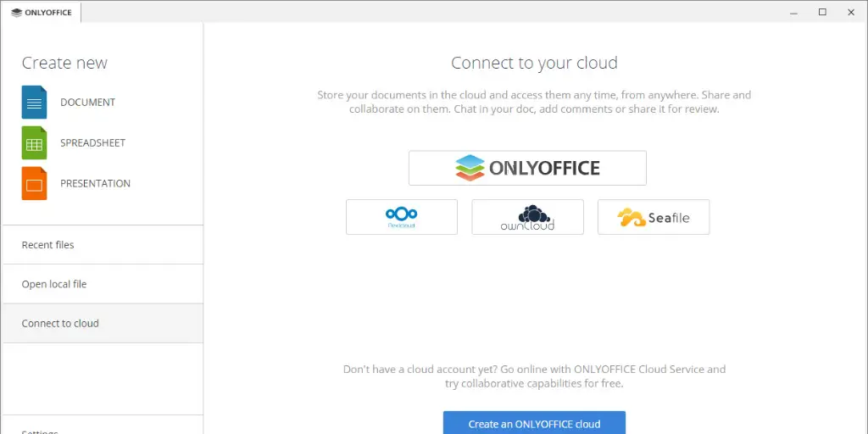Create a new SPREADSHEET

coord(93,142)
